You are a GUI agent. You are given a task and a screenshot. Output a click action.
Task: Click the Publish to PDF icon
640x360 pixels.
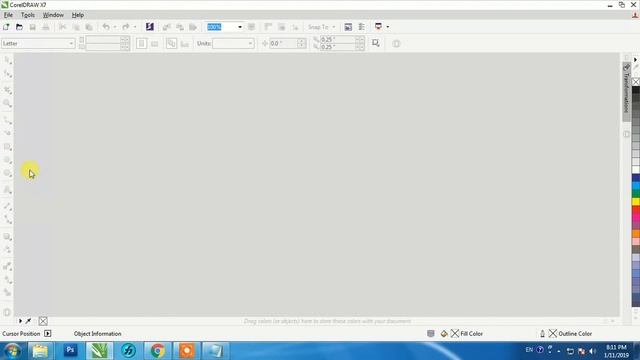click(193, 27)
